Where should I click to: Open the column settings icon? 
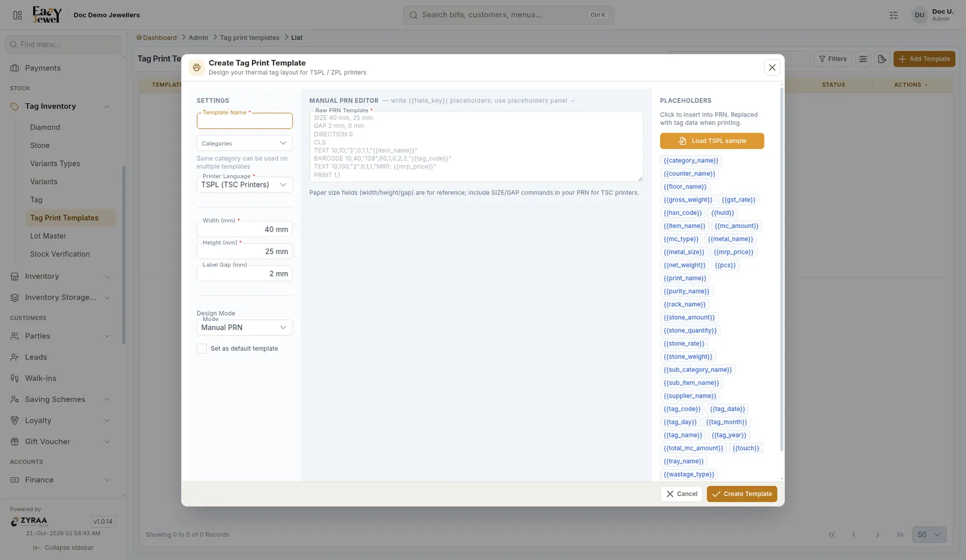863,59
